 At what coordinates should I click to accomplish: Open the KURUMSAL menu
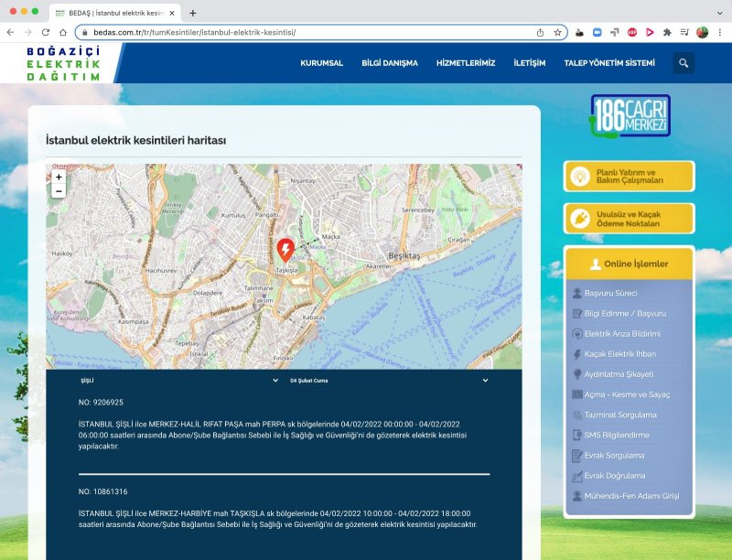click(322, 63)
